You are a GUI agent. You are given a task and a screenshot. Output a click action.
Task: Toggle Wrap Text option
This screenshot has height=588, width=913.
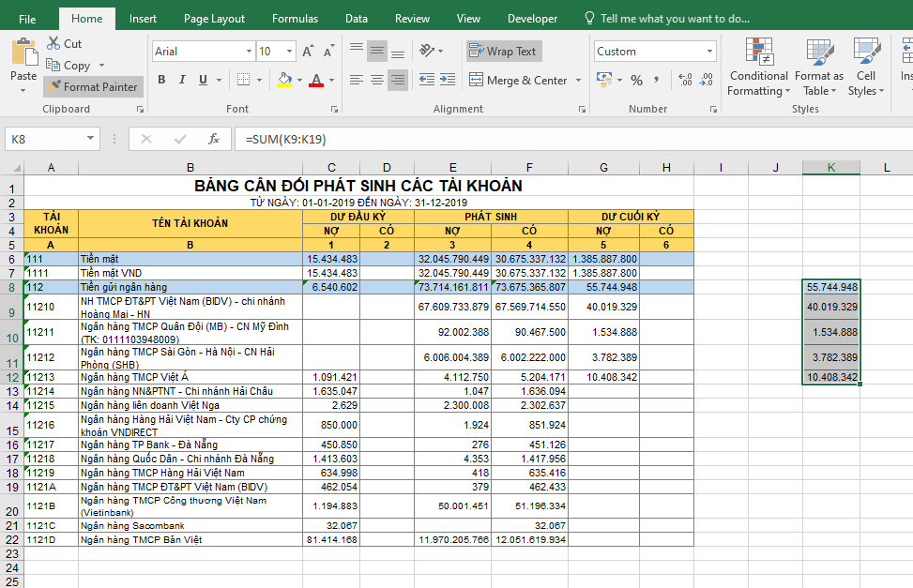point(503,52)
